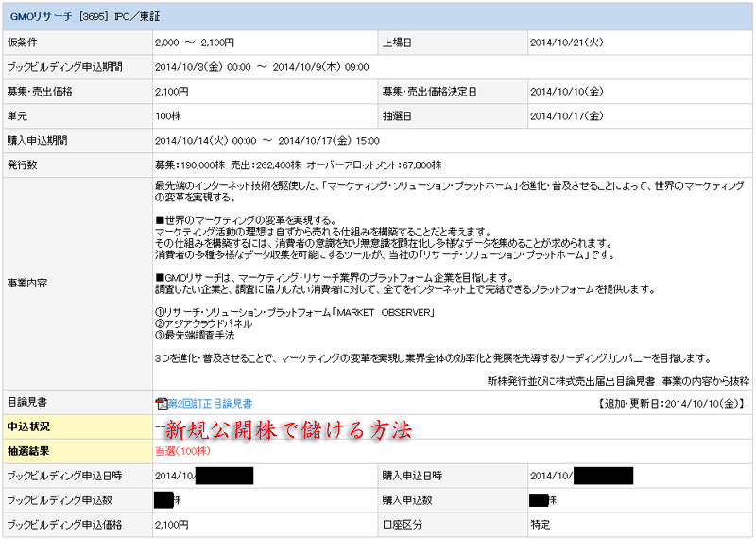Select the 抽選結果 row label
Viewport: 756px width, 539px height.
(x=28, y=451)
